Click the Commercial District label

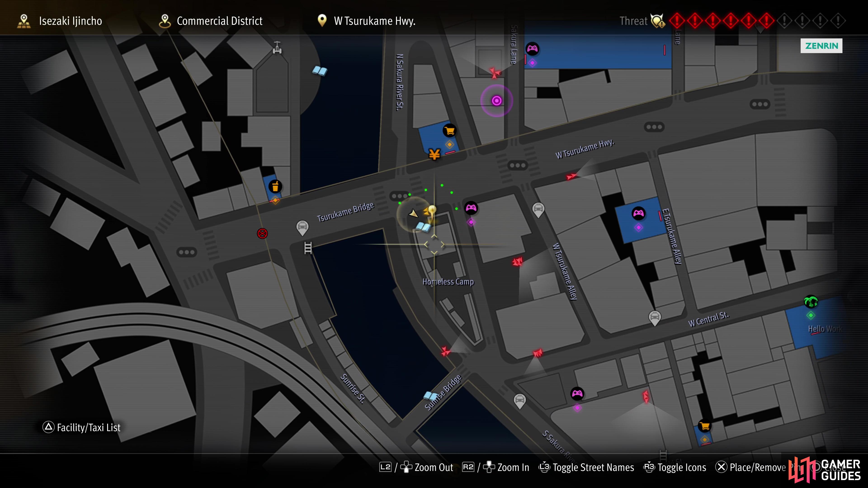(219, 21)
